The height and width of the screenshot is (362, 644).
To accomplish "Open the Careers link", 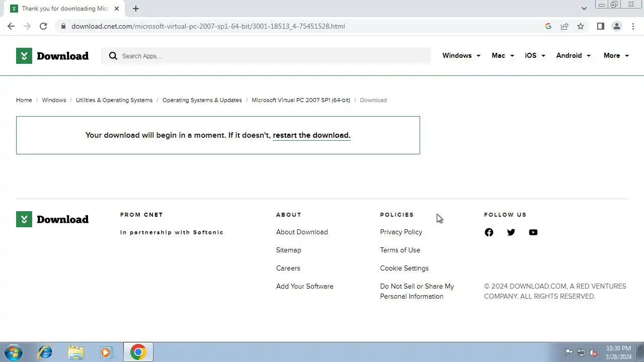I will 288,268.
